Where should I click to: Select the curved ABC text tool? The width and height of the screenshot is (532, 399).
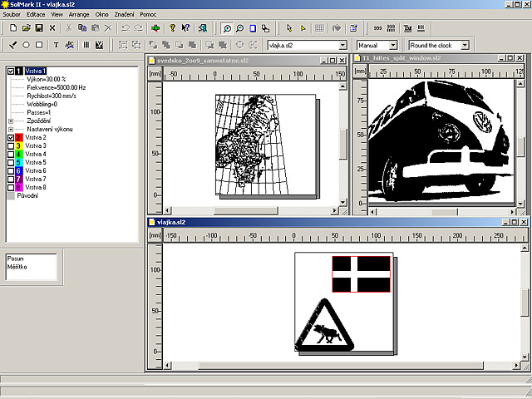pos(69,45)
